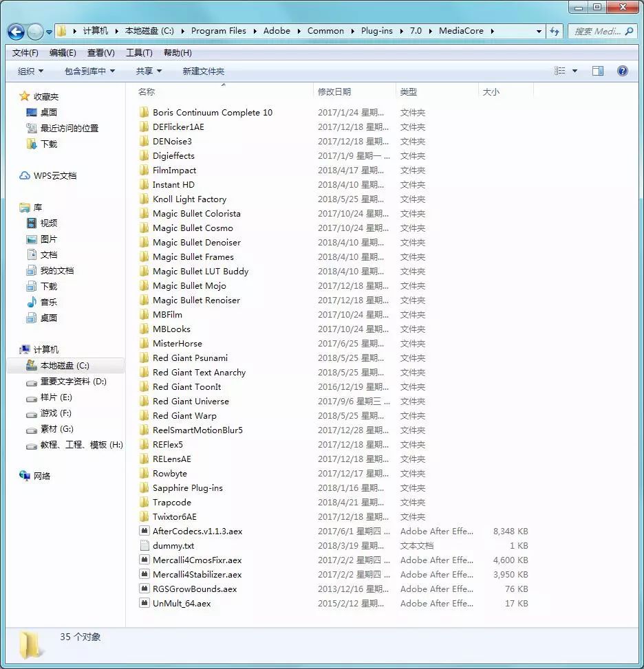Click Adobe in the address path
The image size is (644, 669).
[x=277, y=31]
